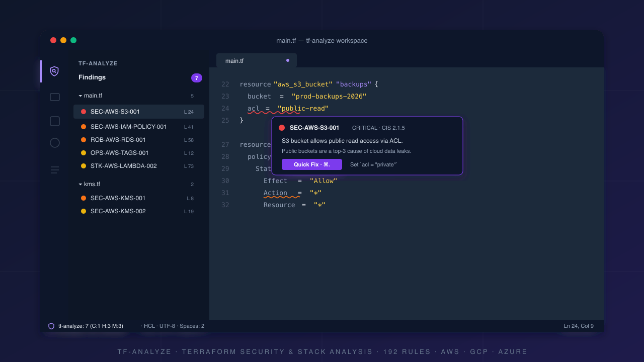Click the "public-read" value in the editor
Viewport: 644px width, 362px height.
(x=303, y=109)
